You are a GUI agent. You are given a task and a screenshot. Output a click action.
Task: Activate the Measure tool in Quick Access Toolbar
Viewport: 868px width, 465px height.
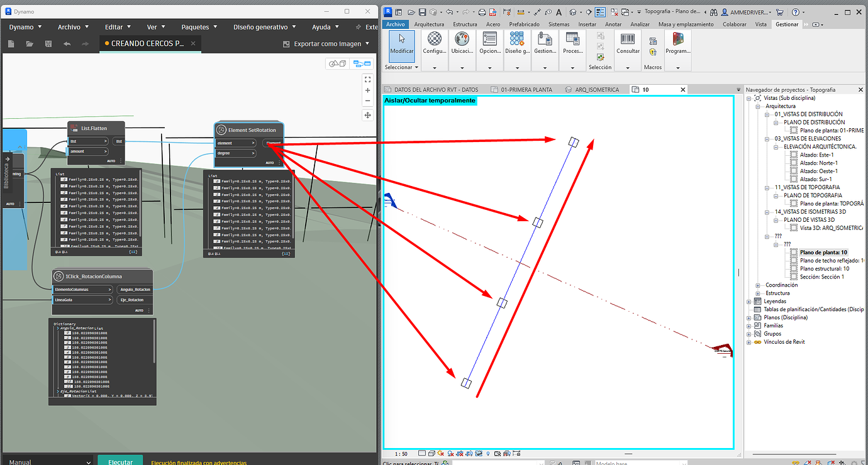pyautogui.click(x=537, y=12)
